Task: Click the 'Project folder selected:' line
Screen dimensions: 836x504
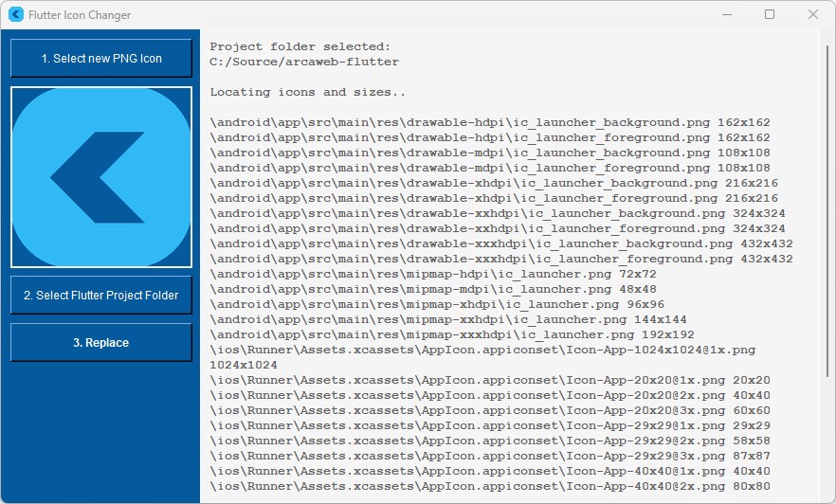Action: 300,46
